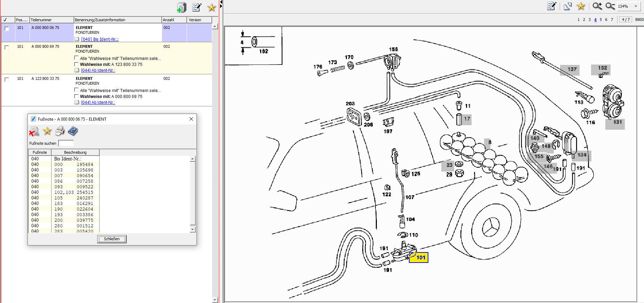Click the zoom out magnifier icon
Image resolution: width=644 pixels, height=303 pixels.
point(610,6)
